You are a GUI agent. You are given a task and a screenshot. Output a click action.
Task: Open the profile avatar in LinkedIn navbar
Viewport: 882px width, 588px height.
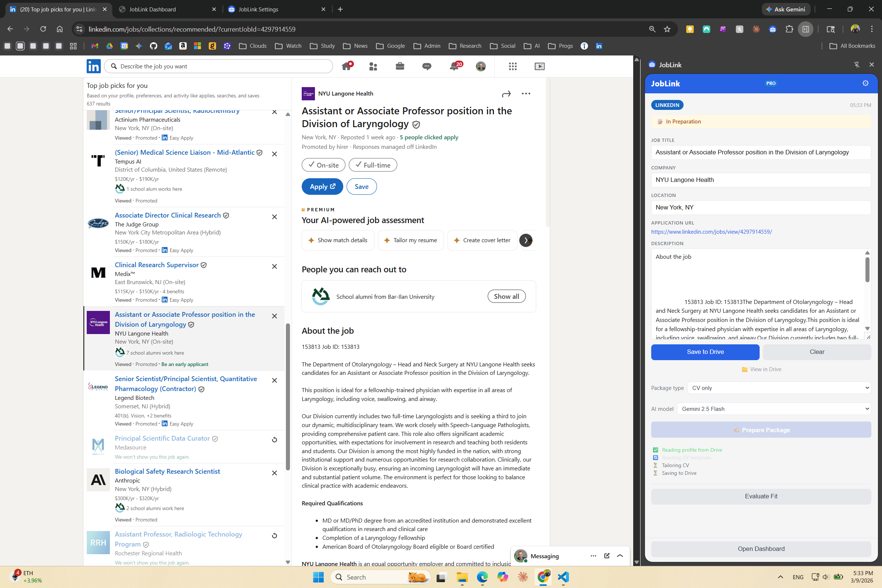(481, 67)
